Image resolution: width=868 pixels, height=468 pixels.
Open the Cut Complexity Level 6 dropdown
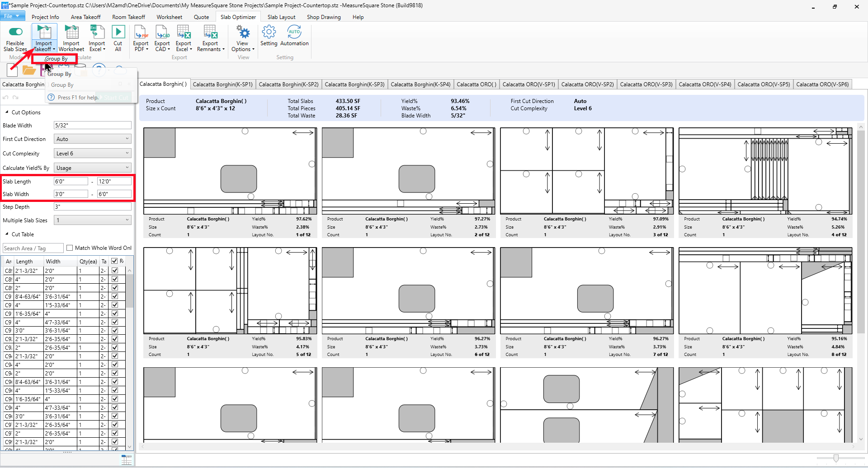[92, 154]
